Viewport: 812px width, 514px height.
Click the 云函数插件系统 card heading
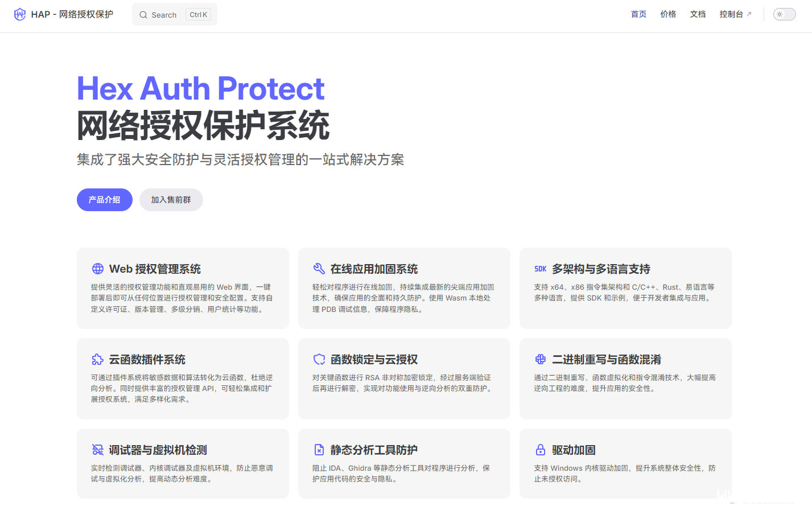147,359
